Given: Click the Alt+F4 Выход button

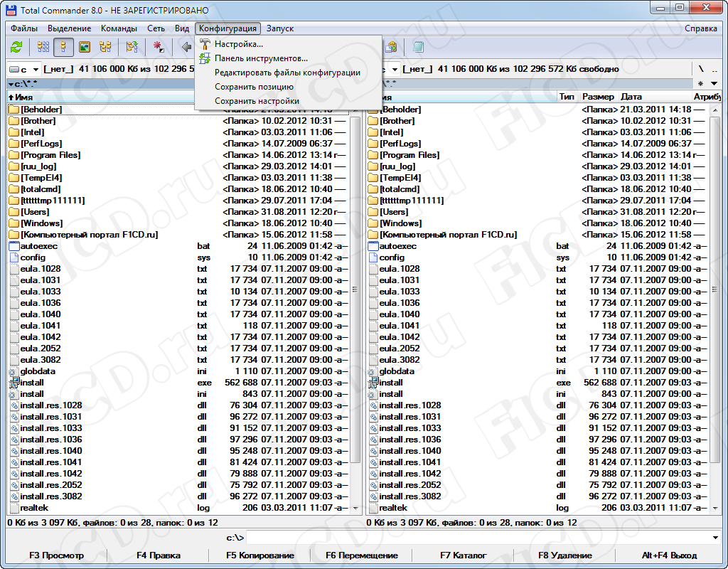Looking at the screenshot, I should [669, 555].
